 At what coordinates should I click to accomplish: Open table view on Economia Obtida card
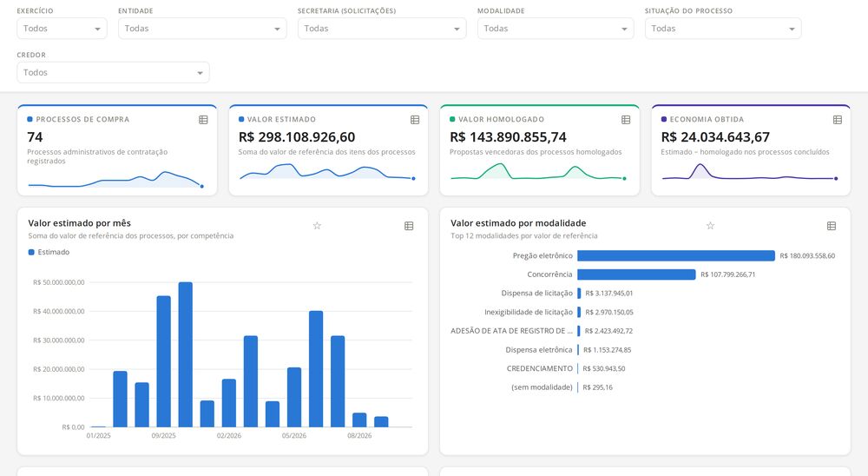837,120
